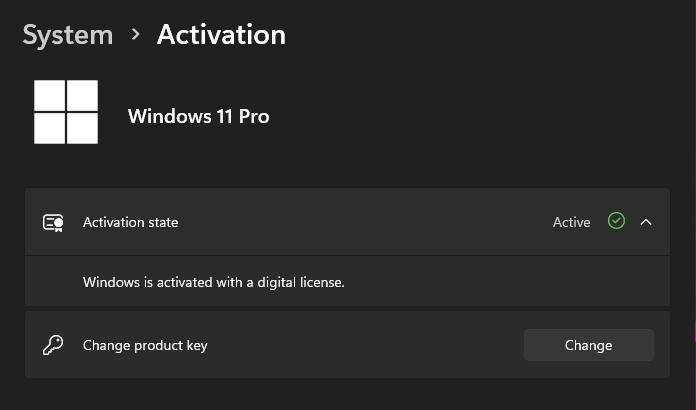The image size is (696, 410).
Task: Click the Active status text
Action: pyautogui.click(x=571, y=222)
